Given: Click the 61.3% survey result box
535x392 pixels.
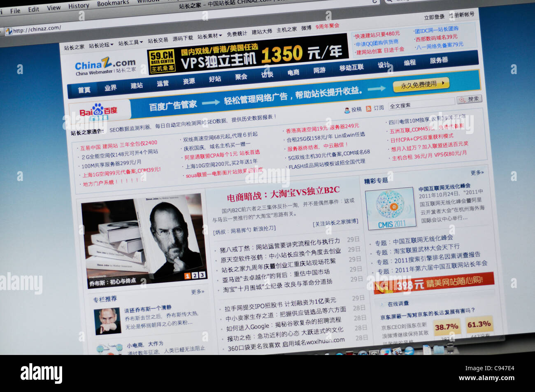Looking at the screenshot, I should coord(479,325).
